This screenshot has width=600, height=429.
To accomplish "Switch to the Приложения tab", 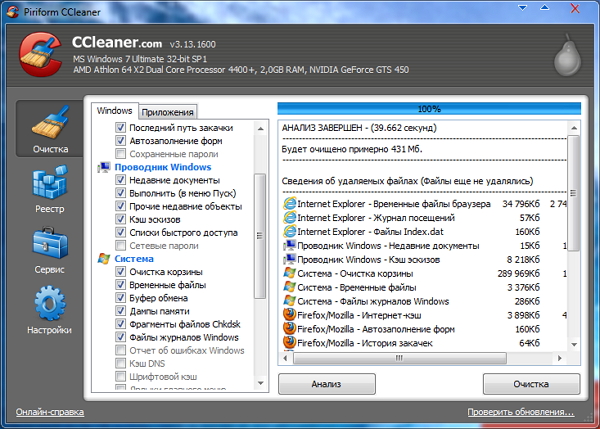I will [x=168, y=112].
